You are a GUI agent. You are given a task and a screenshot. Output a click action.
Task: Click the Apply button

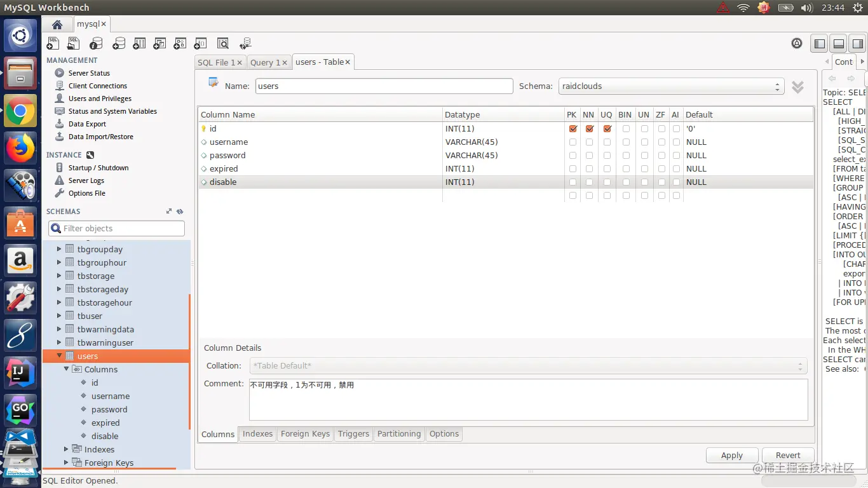tap(732, 456)
